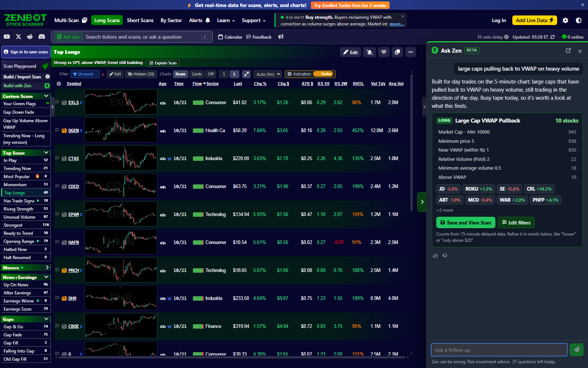Select the L chart size
This screenshot has width=588, height=368.
tap(234, 74)
